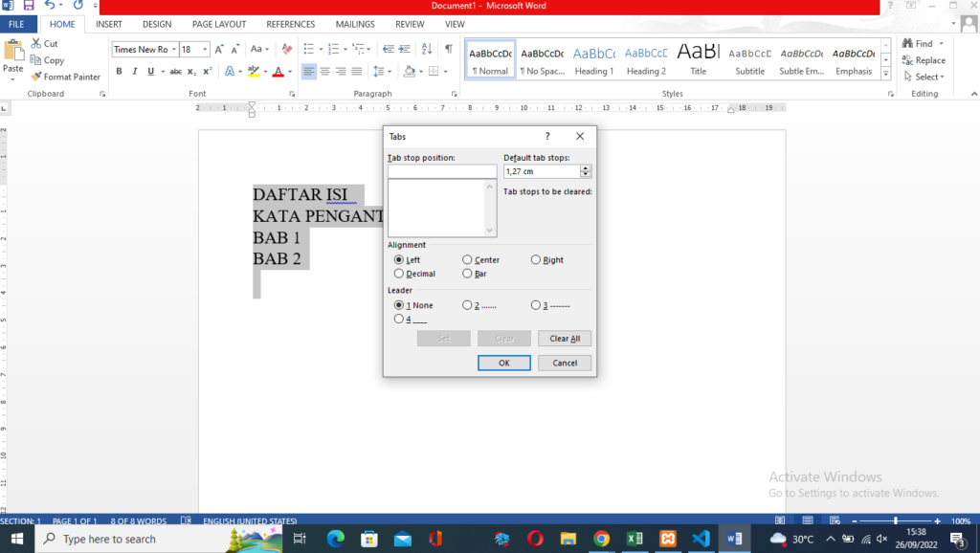Click the zoom slider in status bar
The image size is (980, 553).
pos(895,521)
